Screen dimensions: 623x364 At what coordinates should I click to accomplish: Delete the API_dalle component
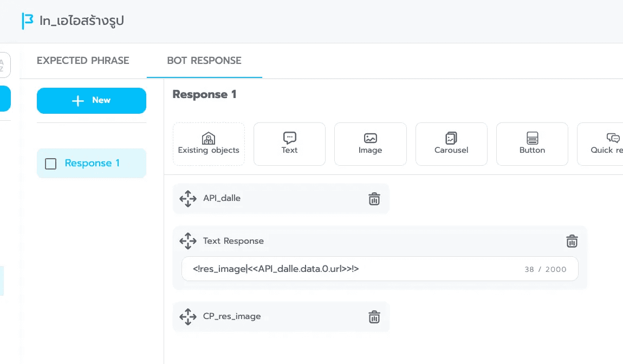pyautogui.click(x=374, y=199)
